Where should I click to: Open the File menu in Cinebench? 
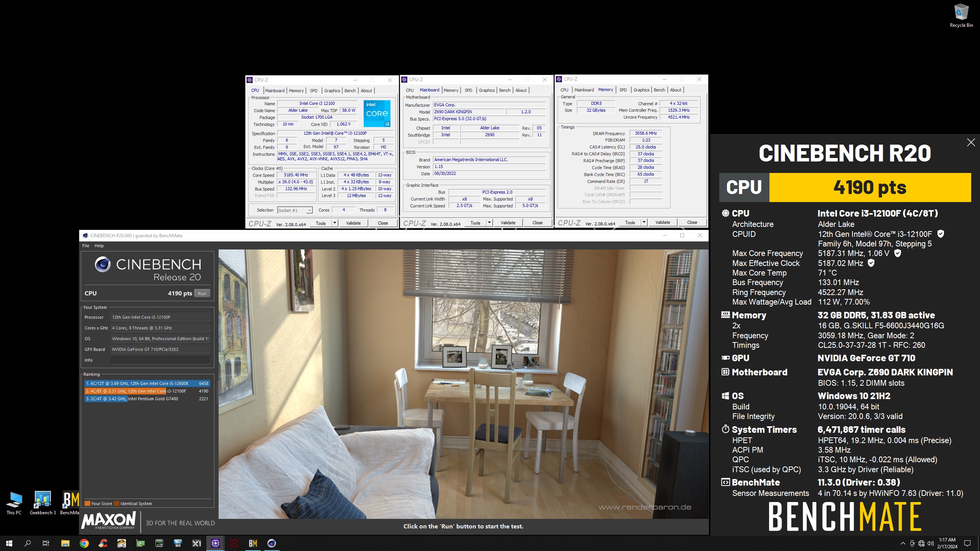86,246
